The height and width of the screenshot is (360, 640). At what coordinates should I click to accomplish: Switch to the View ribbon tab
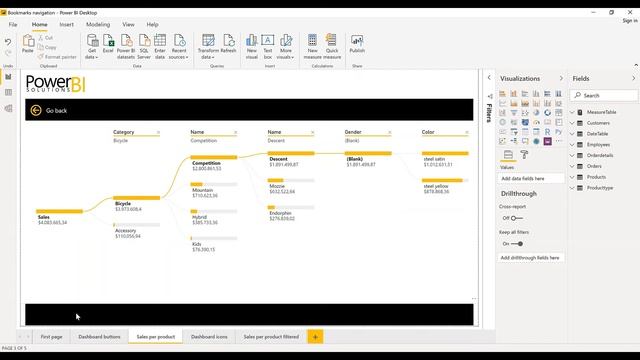pyautogui.click(x=128, y=24)
